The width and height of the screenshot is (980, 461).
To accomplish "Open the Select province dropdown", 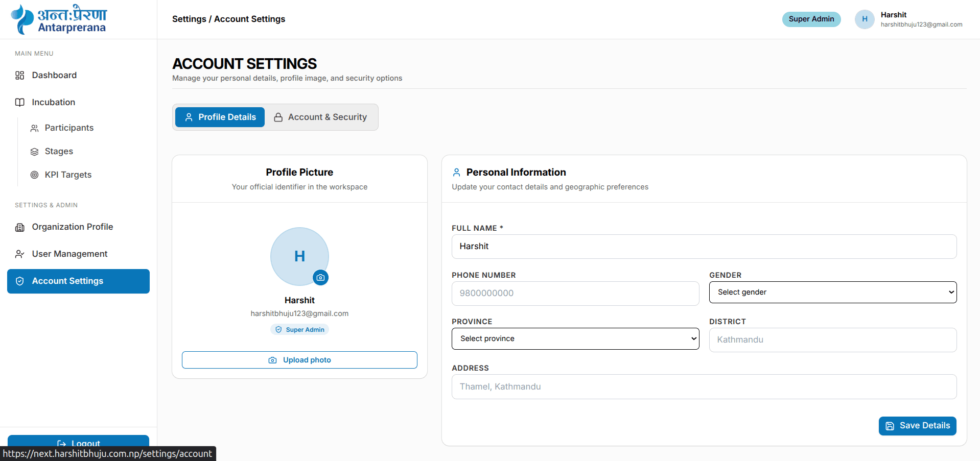I will (575, 339).
